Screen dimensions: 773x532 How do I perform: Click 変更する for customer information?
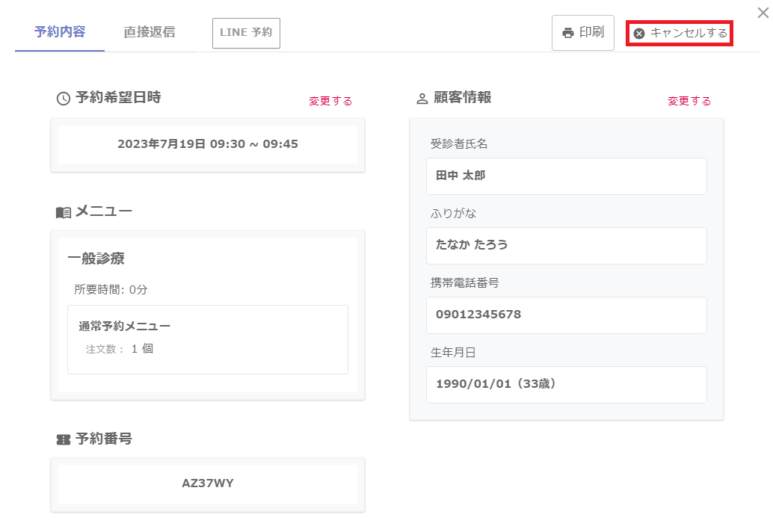pyautogui.click(x=689, y=101)
